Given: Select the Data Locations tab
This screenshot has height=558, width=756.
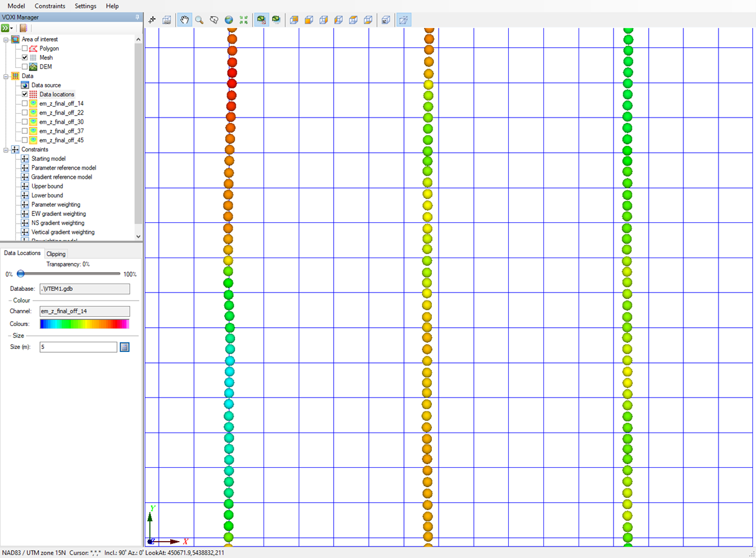Looking at the screenshot, I should click(x=22, y=253).
